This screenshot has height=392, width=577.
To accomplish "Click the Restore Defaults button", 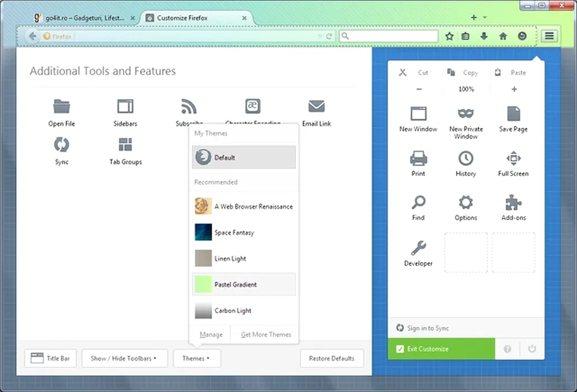I will point(332,358).
